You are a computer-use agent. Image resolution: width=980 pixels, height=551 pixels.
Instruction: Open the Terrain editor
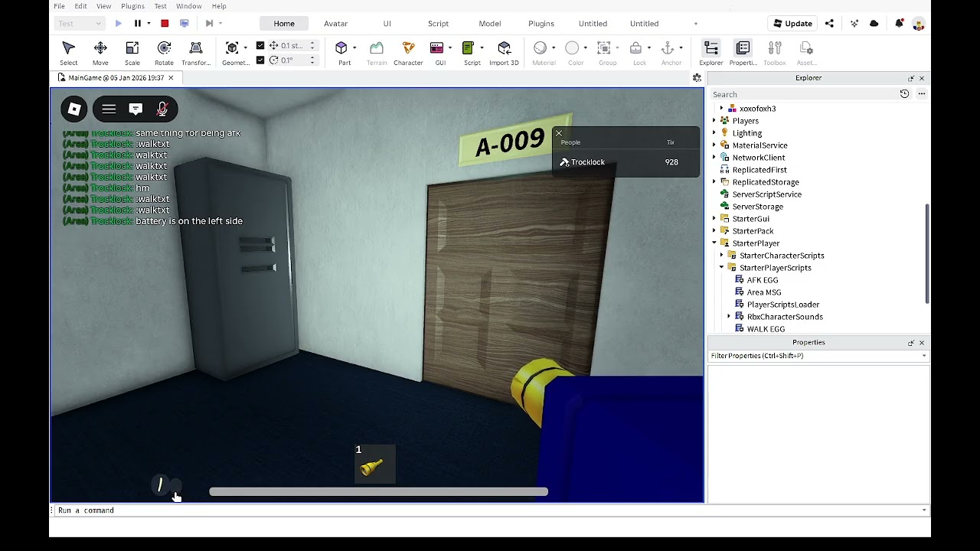click(377, 53)
